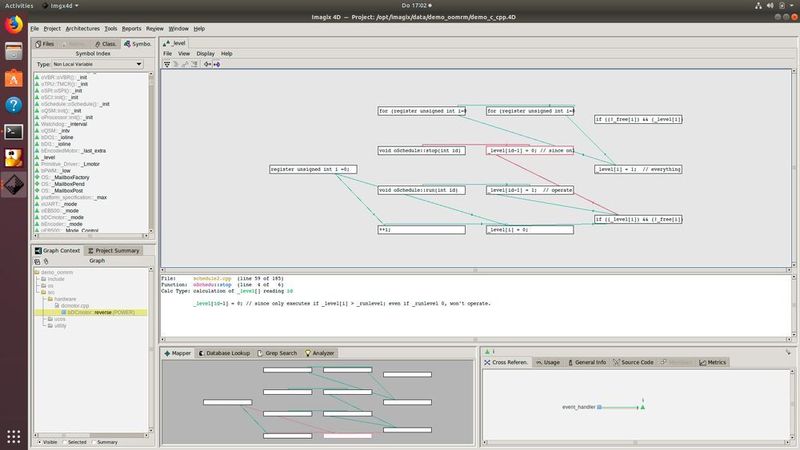Launch the Files manager from the dock
The height and width of the screenshot is (450, 800).
14,52
